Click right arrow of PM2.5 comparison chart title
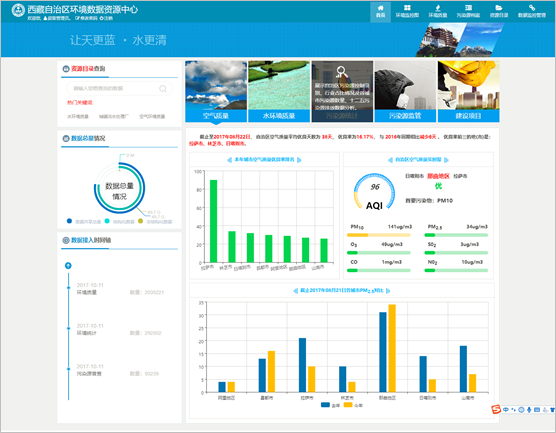Screen dimensions: 556x433 coord(388,291)
